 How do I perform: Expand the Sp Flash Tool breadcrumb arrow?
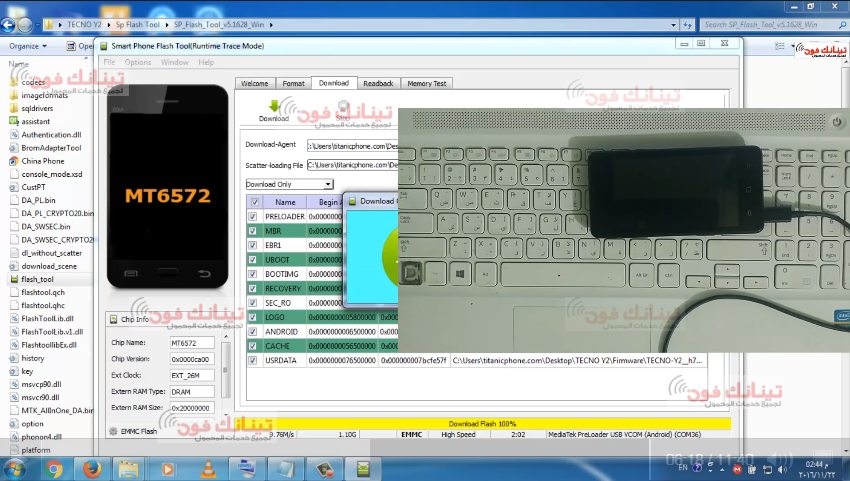(x=167, y=25)
